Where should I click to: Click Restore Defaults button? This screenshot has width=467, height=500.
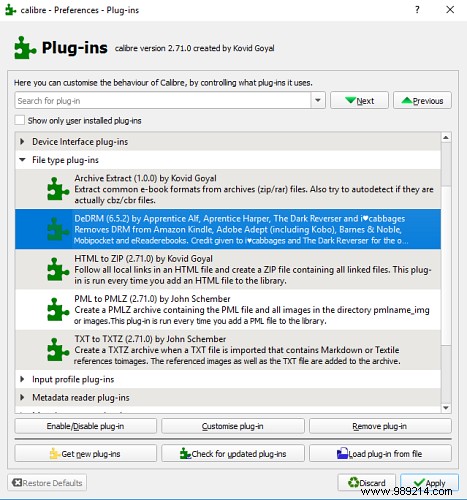(x=47, y=482)
